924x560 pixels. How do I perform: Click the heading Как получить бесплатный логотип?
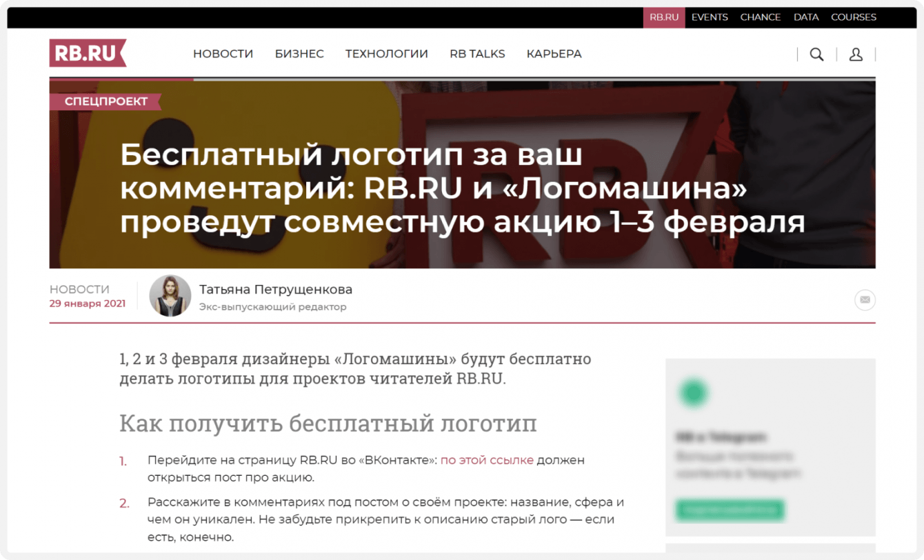328,423
